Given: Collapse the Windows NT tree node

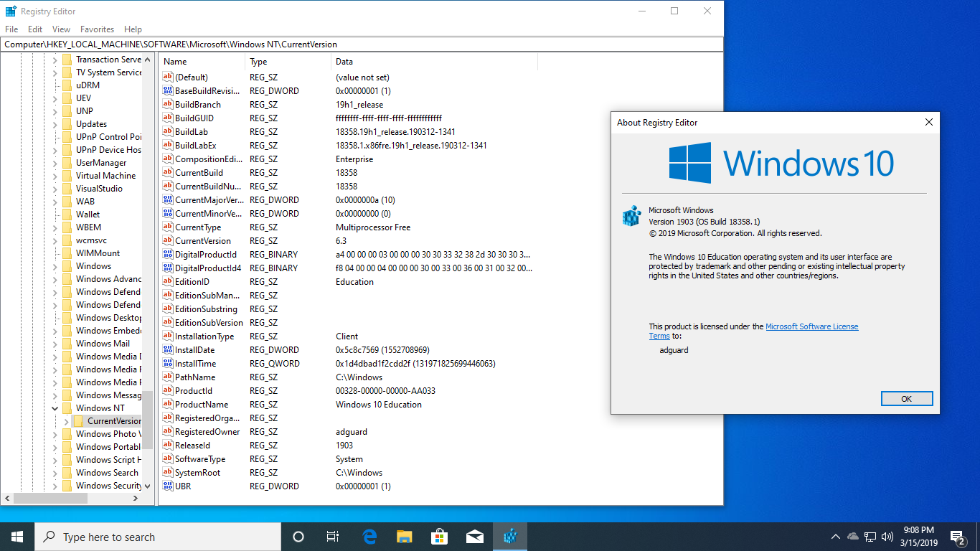Looking at the screenshot, I should click(x=55, y=408).
